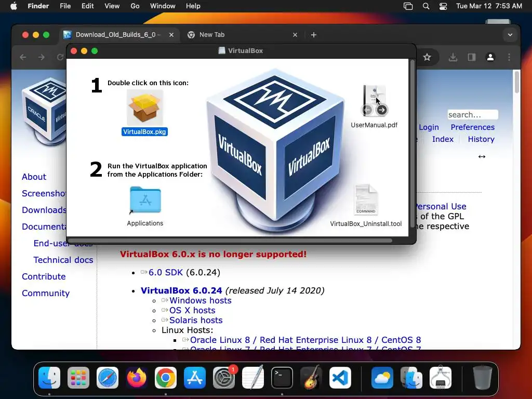
Task: Open Launchpad from the Dock
Action: 78,378
